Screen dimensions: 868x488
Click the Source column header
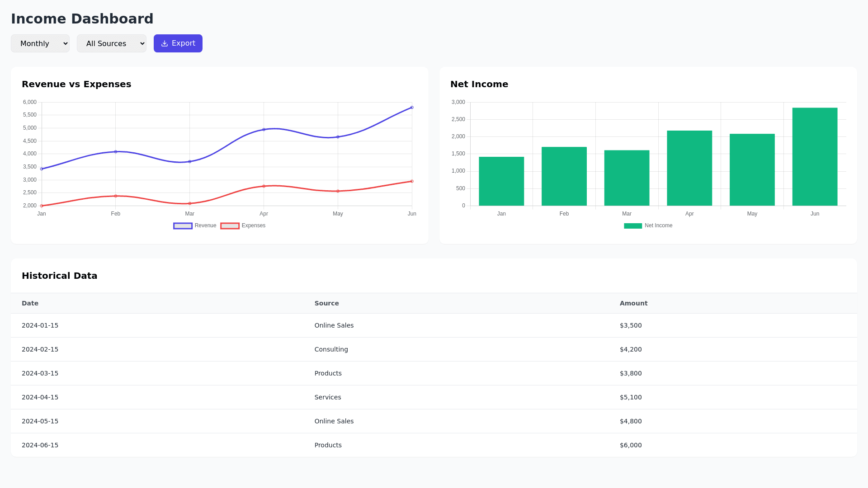tap(326, 303)
